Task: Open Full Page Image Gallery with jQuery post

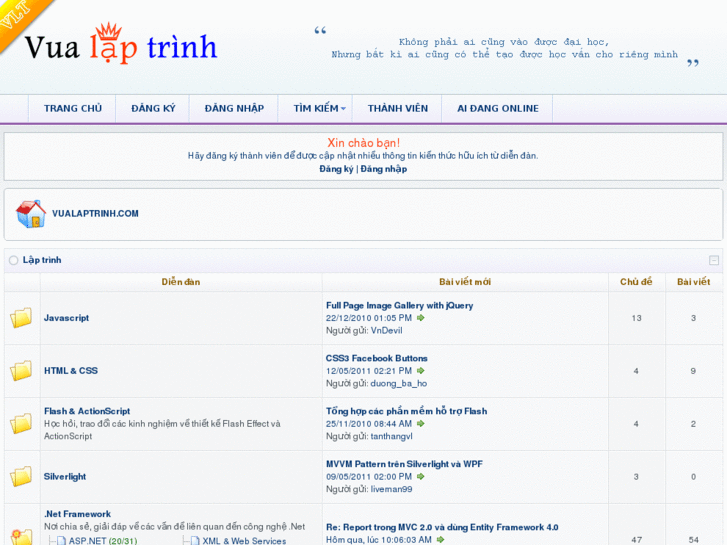Action: (400, 306)
